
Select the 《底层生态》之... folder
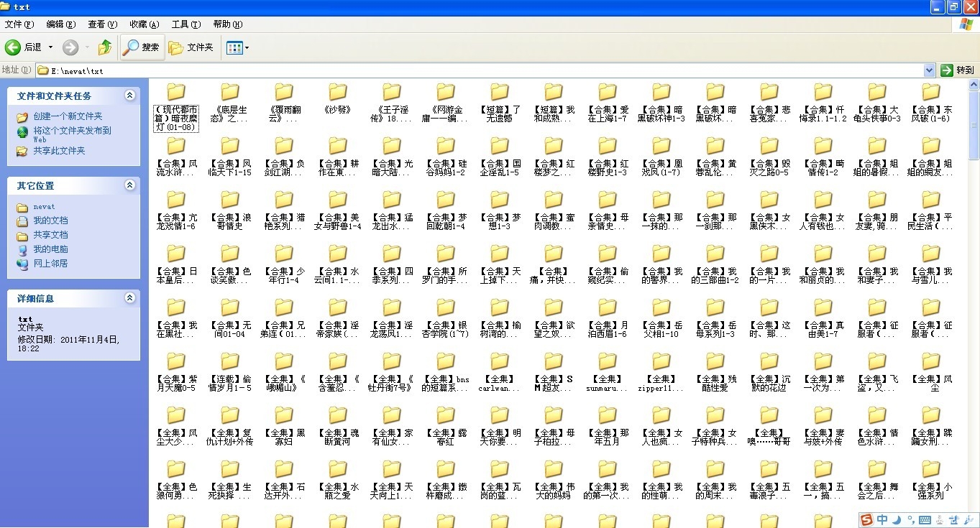(230, 102)
